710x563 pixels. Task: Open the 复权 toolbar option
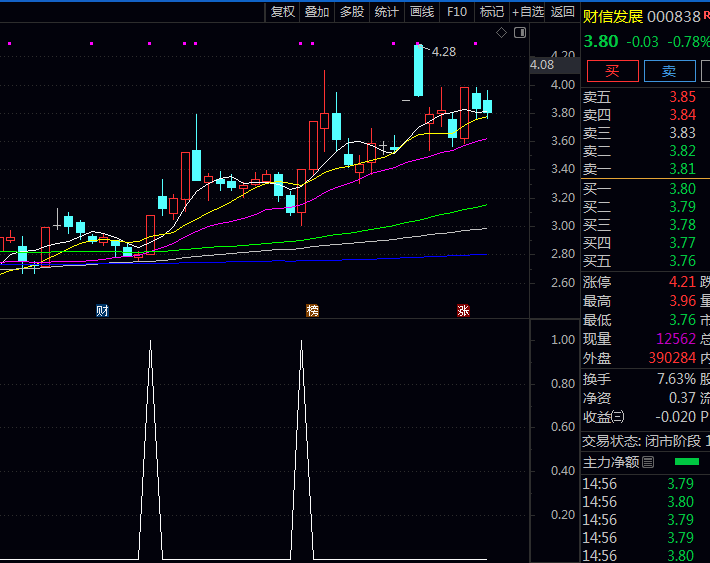(283, 12)
